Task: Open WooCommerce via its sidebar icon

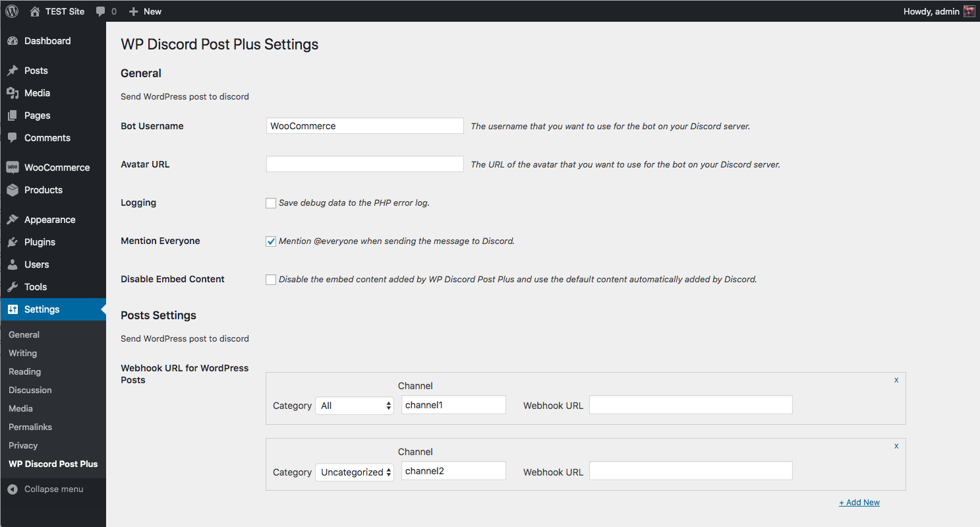Action: [13, 168]
